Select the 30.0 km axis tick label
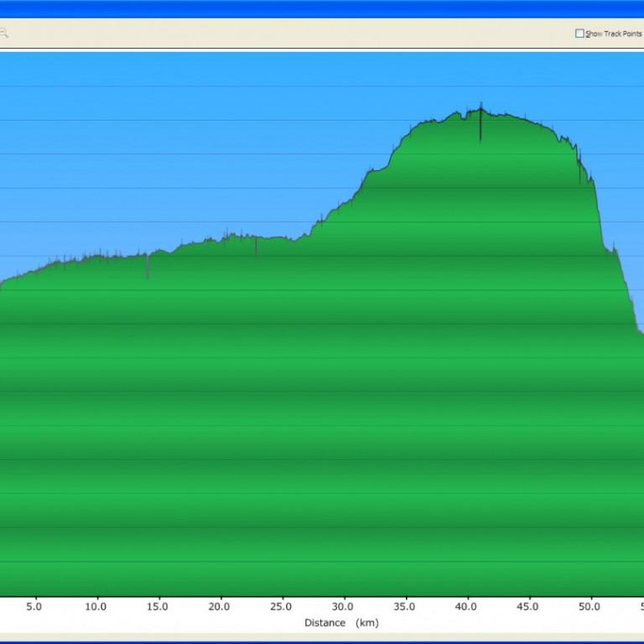The height and width of the screenshot is (644, 644). pyautogui.click(x=343, y=606)
